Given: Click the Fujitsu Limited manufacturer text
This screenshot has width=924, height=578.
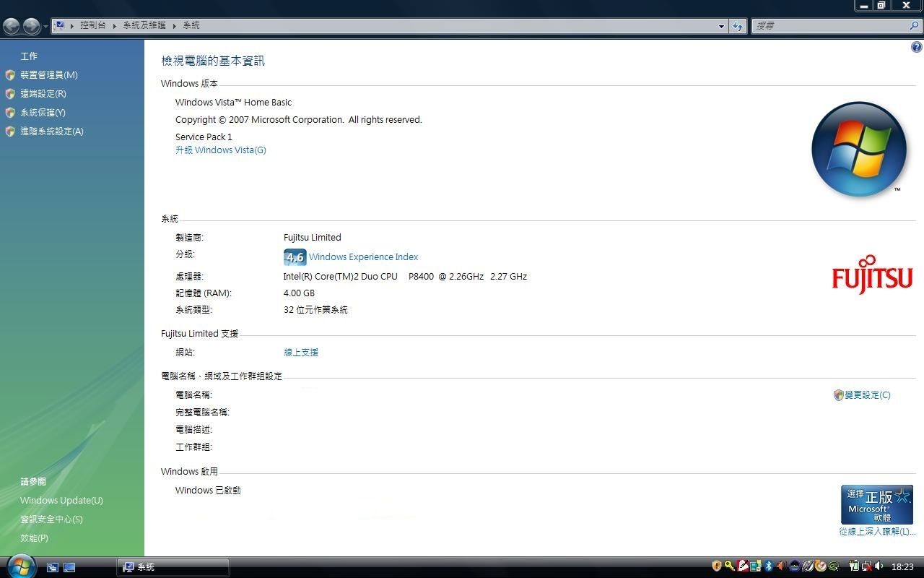Looking at the screenshot, I should click(x=312, y=238).
